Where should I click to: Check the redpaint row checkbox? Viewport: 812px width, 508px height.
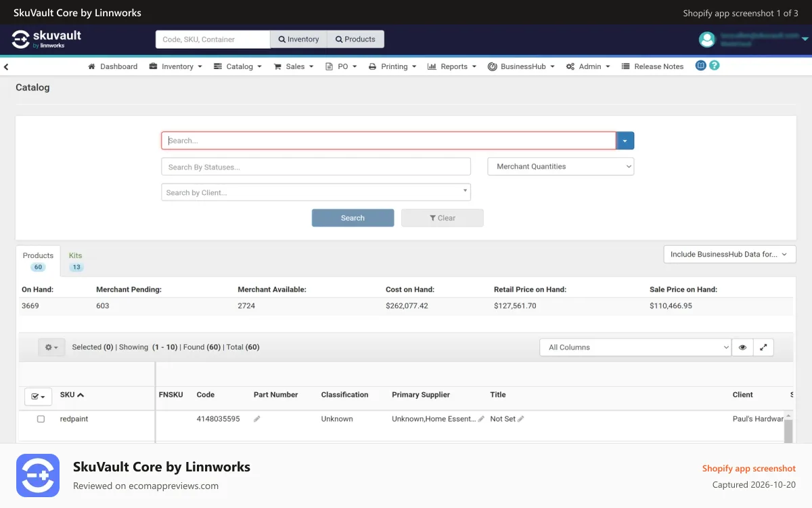[41, 419]
